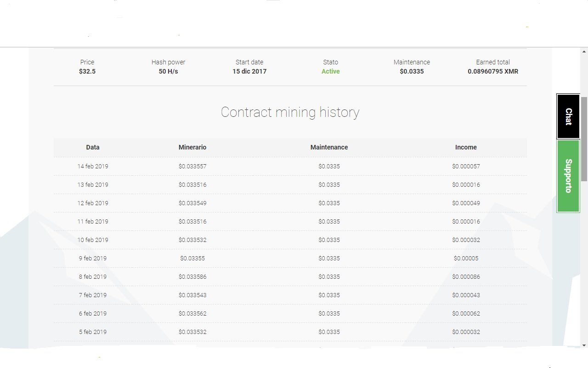Click the 15 dic 2017 Start date
The image size is (588, 368).
[249, 71]
